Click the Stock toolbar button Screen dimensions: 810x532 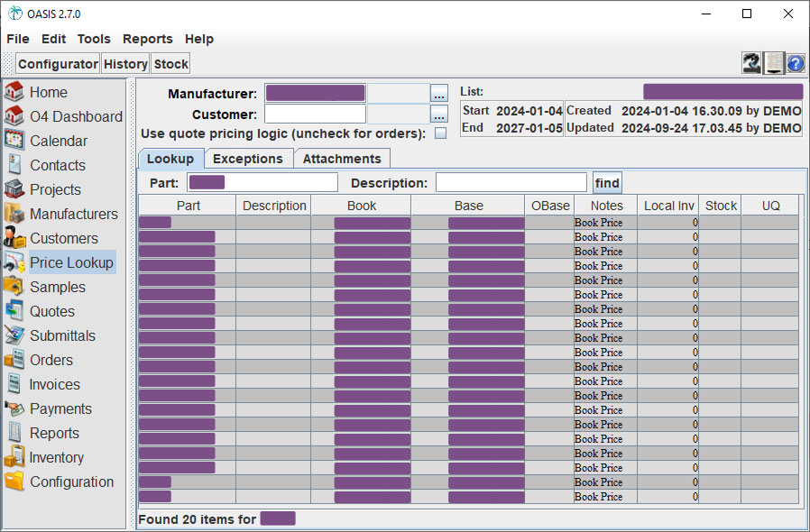(x=170, y=64)
